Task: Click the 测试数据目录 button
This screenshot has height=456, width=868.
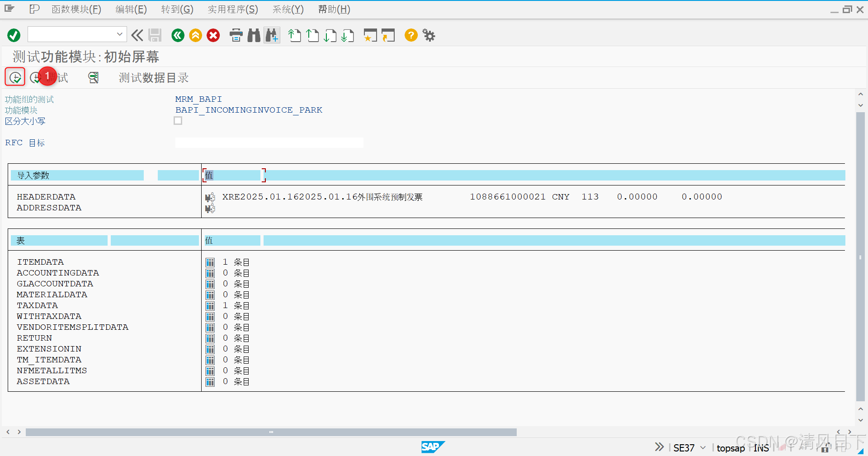Action: 153,77
